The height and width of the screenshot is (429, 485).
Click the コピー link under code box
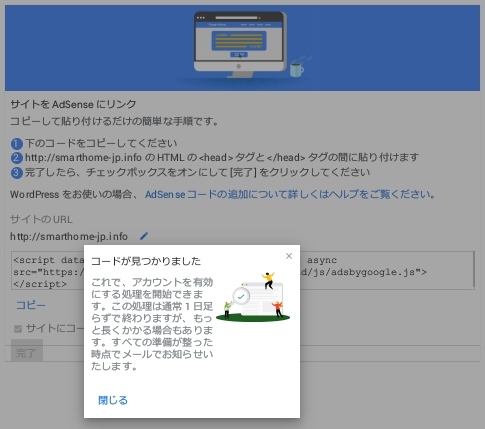(x=31, y=305)
